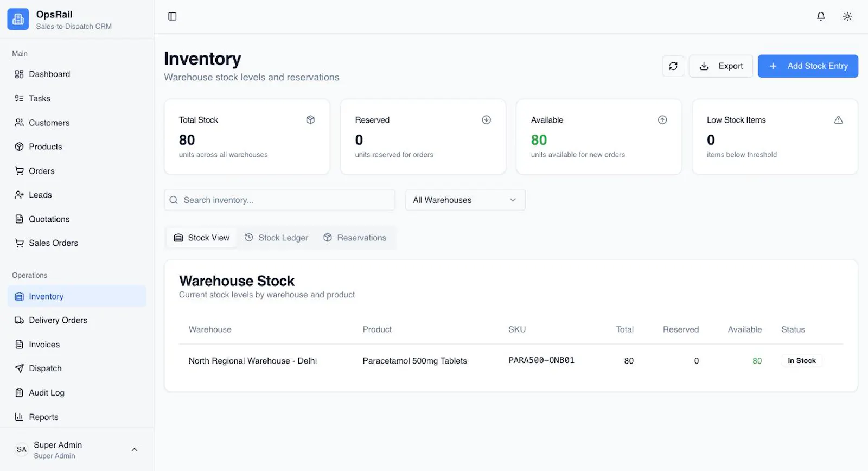Image resolution: width=868 pixels, height=471 pixels.
Task: Click the Warehouse column header
Action: pos(210,329)
